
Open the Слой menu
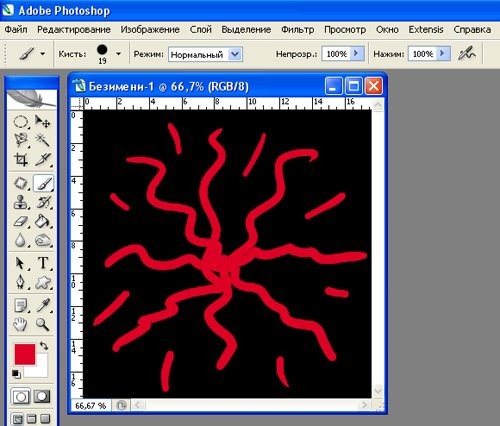(201, 30)
